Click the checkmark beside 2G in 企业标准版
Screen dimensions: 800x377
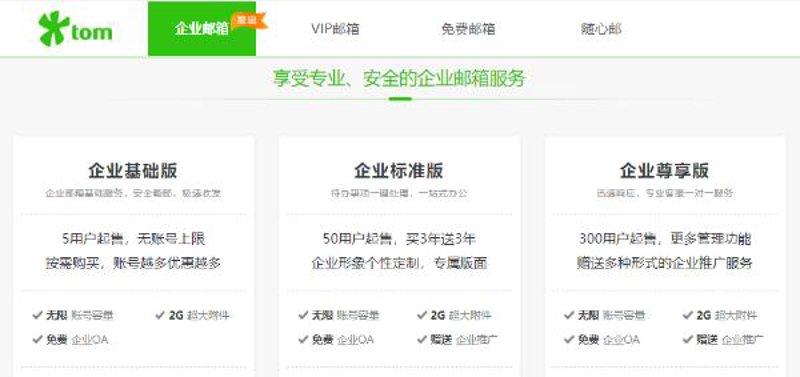422,315
